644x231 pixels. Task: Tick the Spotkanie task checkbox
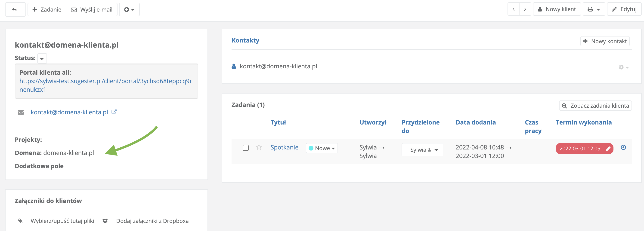(x=245, y=148)
